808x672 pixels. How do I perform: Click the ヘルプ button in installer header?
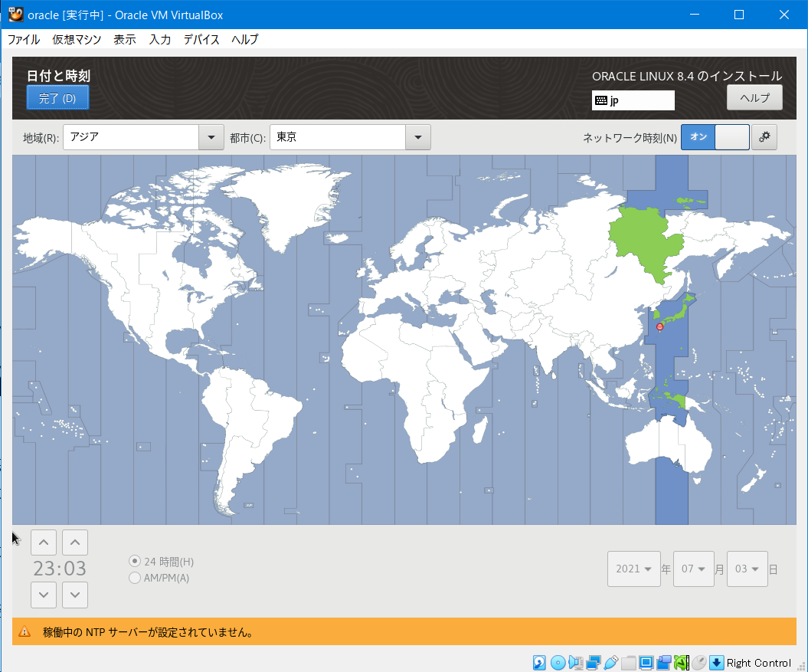coord(754,97)
